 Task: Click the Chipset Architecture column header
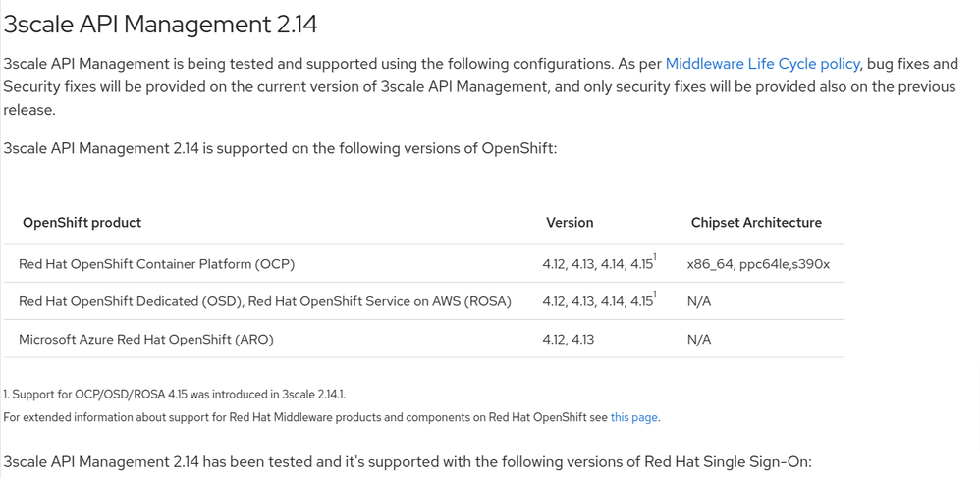pyautogui.click(x=756, y=223)
